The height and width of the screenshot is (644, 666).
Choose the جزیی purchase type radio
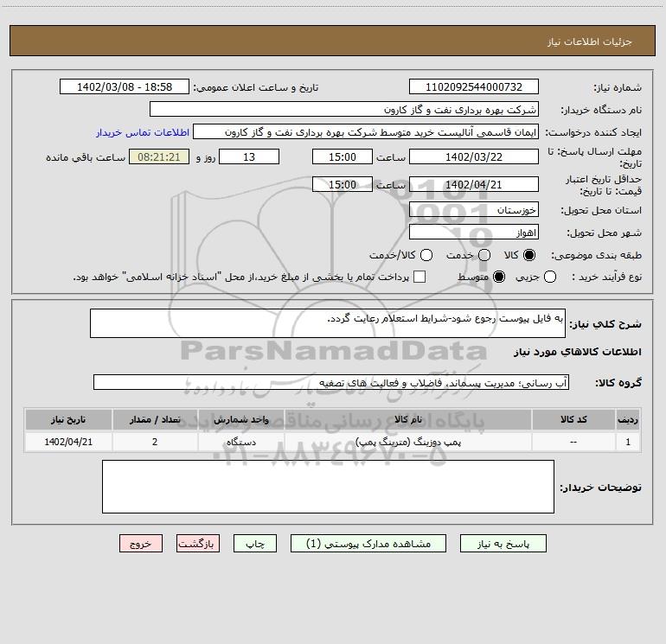[x=550, y=277]
